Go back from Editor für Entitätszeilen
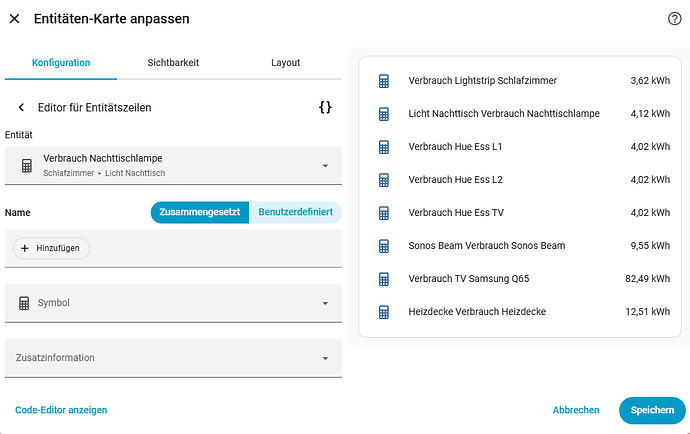This screenshot has width=690, height=434. click(x=21, y=107)
